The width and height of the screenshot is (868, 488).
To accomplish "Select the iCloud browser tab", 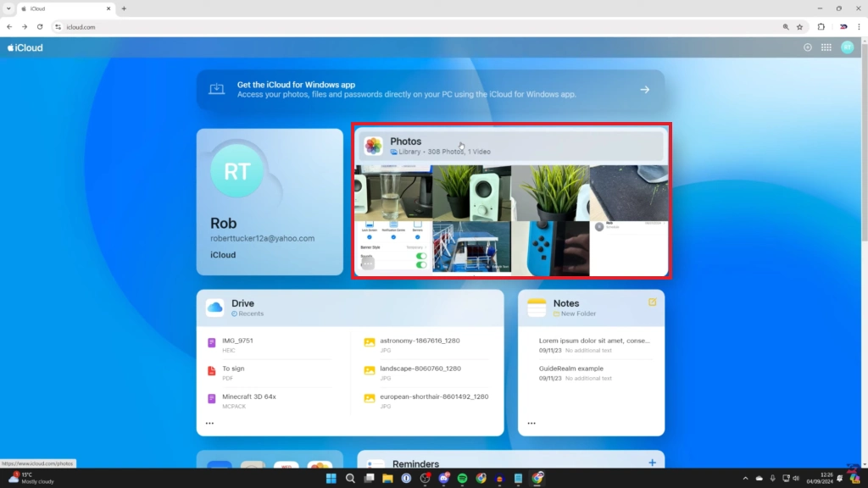I will click(65, 8).
